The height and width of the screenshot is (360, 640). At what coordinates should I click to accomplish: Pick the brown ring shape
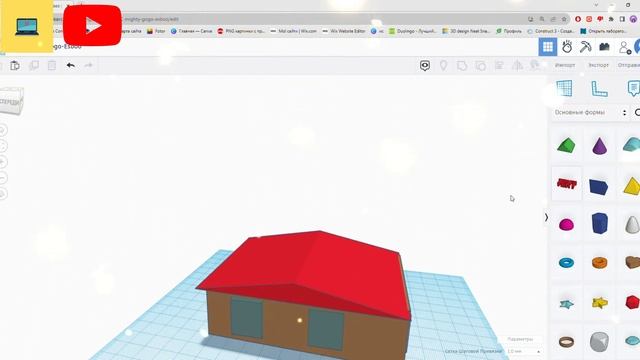(x=567, y=342)
